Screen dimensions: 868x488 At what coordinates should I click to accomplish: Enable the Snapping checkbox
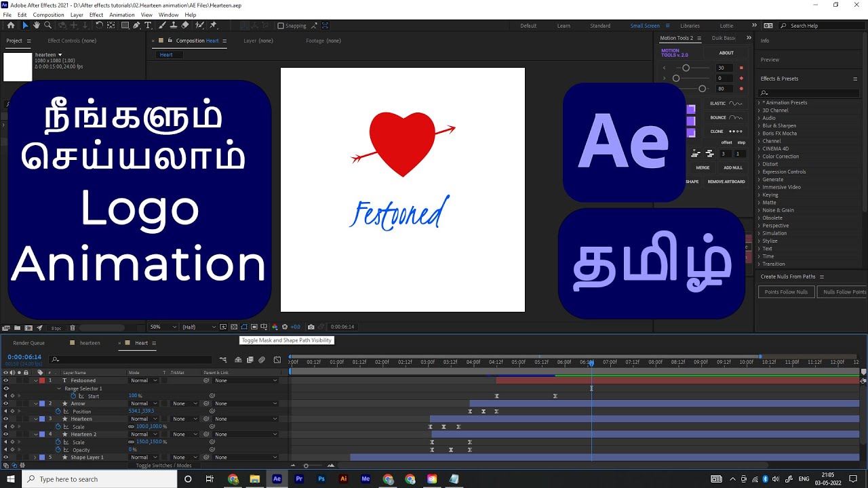click(281, 26)
